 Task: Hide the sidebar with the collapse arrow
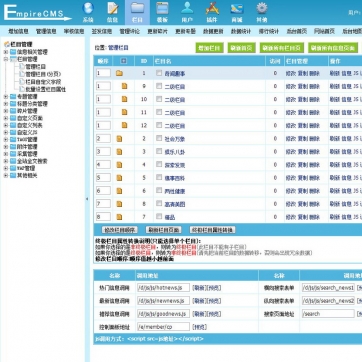point(87,199)
